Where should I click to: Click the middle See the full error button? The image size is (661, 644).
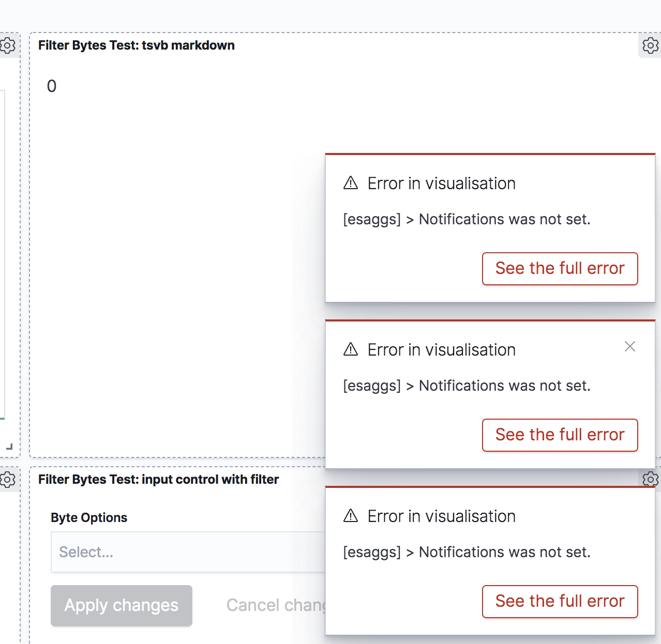click(x=560, y=435)
